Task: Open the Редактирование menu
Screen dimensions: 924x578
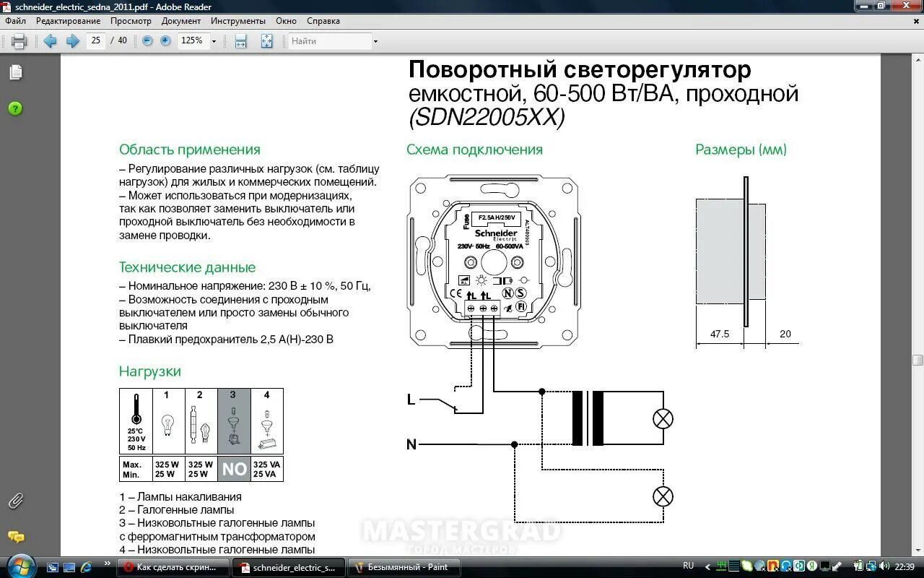Action: tap(69, 21)
